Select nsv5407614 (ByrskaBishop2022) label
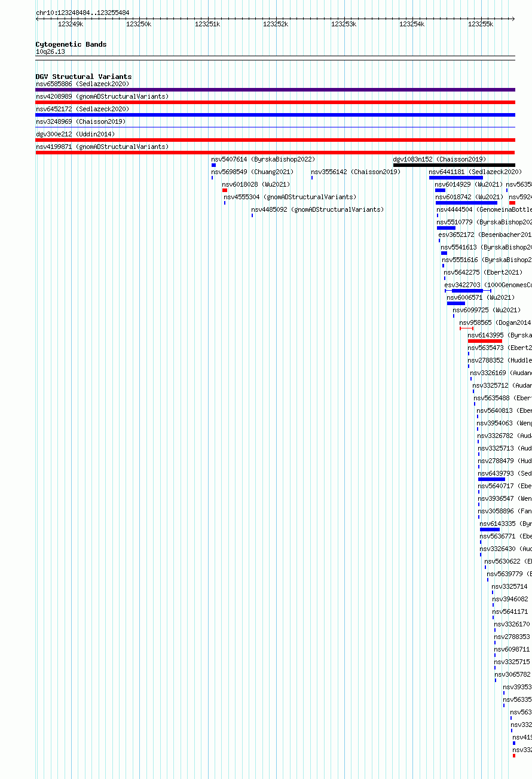The image size is (532, 779). tap(263, 159)
